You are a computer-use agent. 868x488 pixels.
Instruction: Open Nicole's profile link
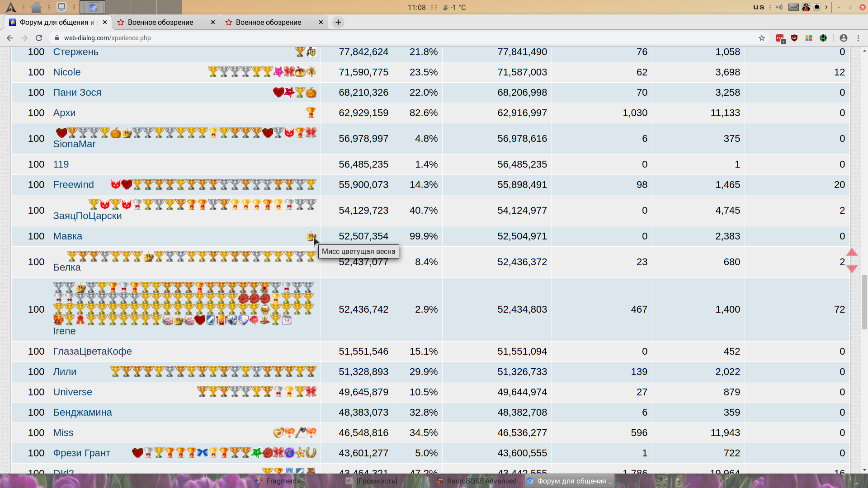click(67, 72)
